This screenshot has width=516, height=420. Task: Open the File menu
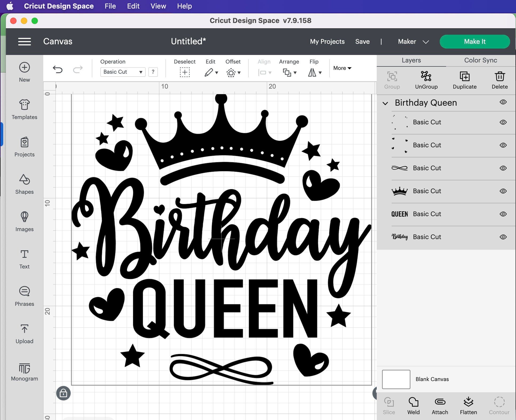tap(110, 6)
